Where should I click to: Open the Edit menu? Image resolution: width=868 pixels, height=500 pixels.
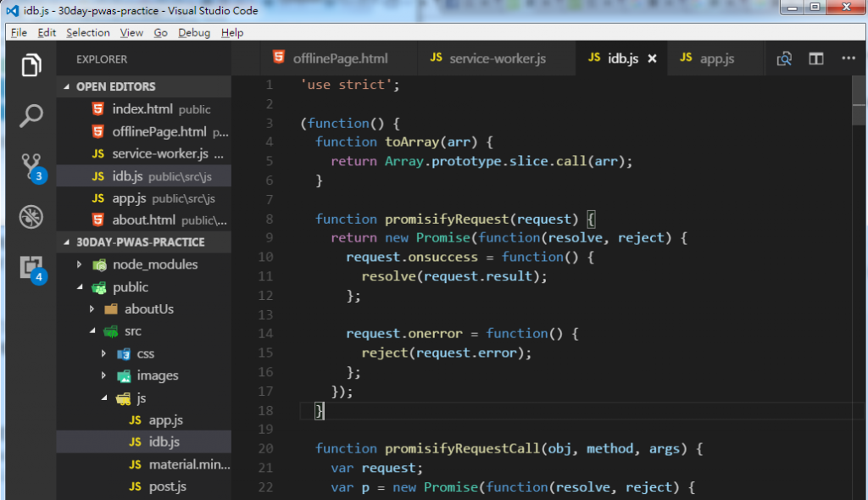coord(47,33)
